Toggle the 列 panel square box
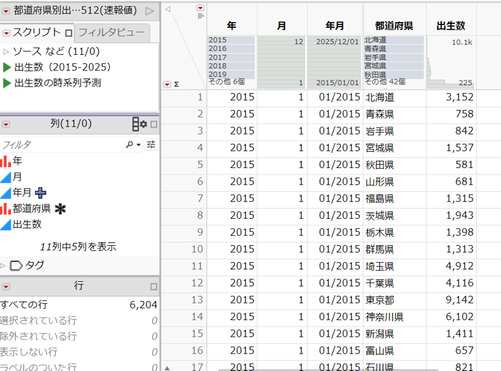Viewport: 501px width, 371px height. (154, 124)
